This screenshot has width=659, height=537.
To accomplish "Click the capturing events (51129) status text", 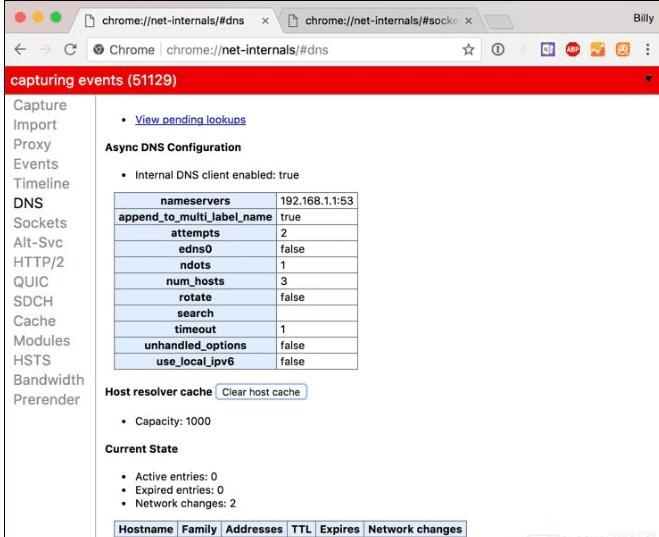I will tap(93, 80).
